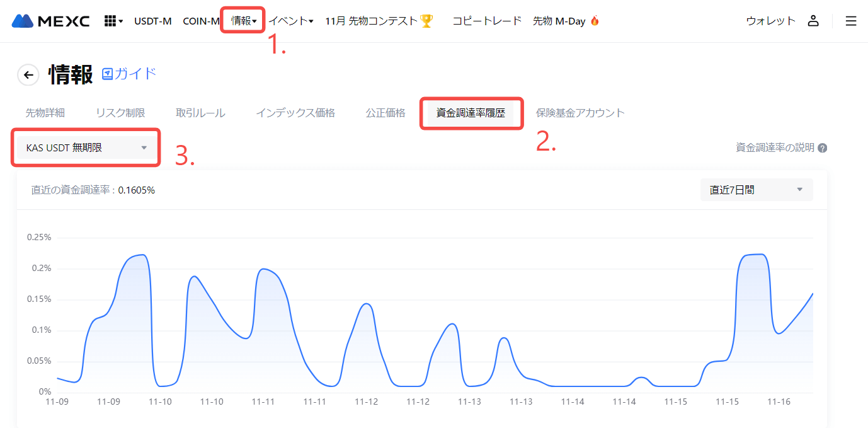Click the fire icon beside 先物 M-Day

595,21
